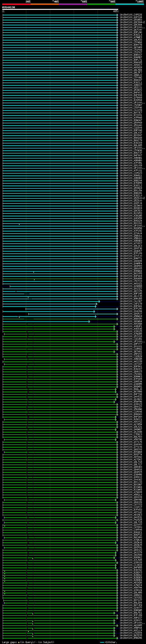This screenshot has width=146, height=644.
Task: Select the UniRef100_Q6TAR9 label
Action: click(131, 47)
